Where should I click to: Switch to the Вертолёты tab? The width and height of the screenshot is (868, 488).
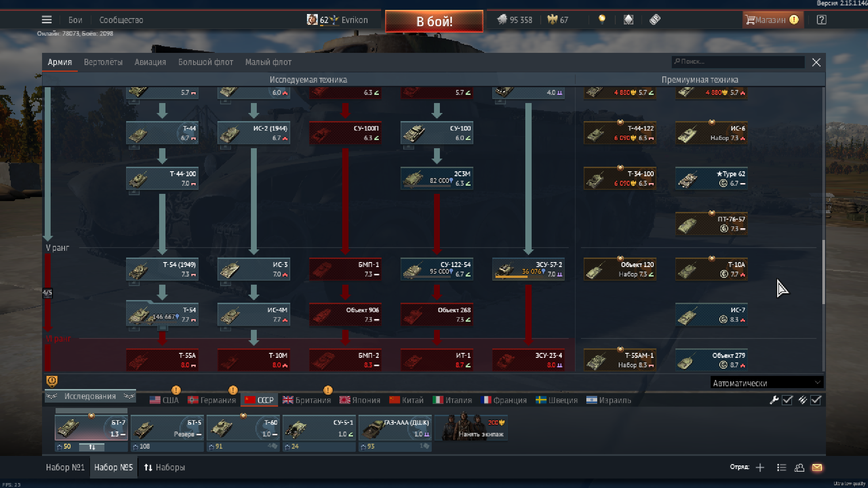coord(103,62)
